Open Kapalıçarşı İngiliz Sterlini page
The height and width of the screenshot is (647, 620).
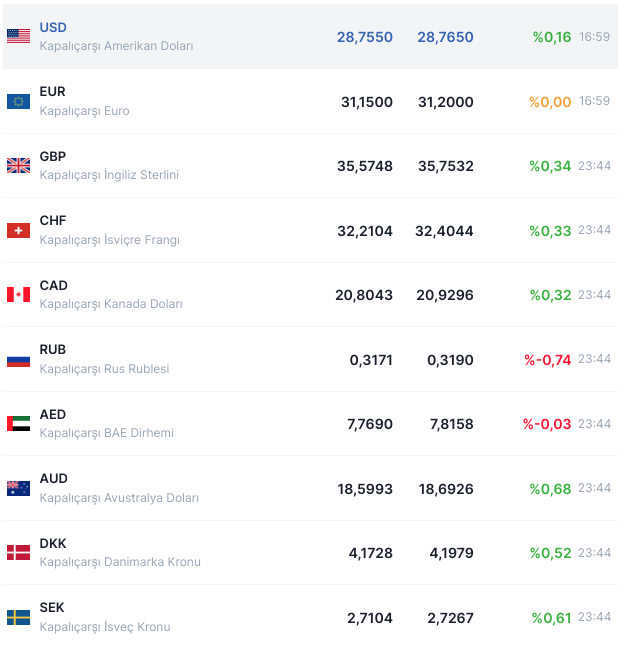(109, 175)
